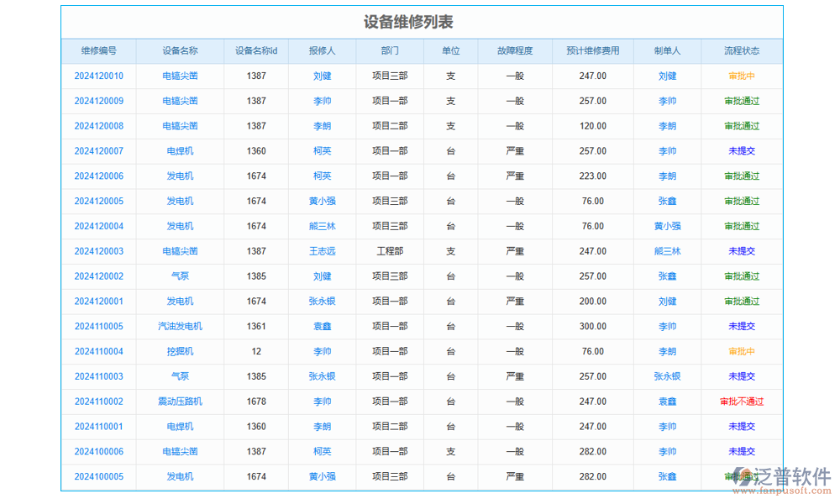840x504 pixels.
Task: View equipment 挖掘机 details
Action: tap(181, 351)
